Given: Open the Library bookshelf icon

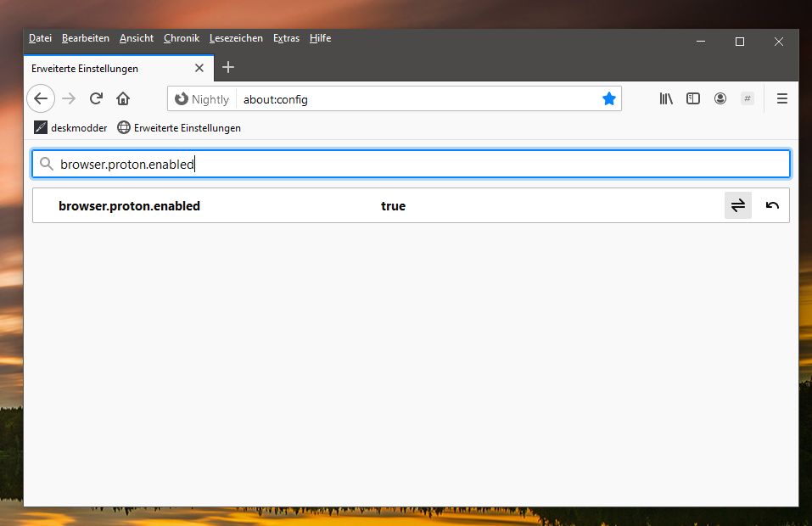Looking at the screenshot, I should (666, 98).
